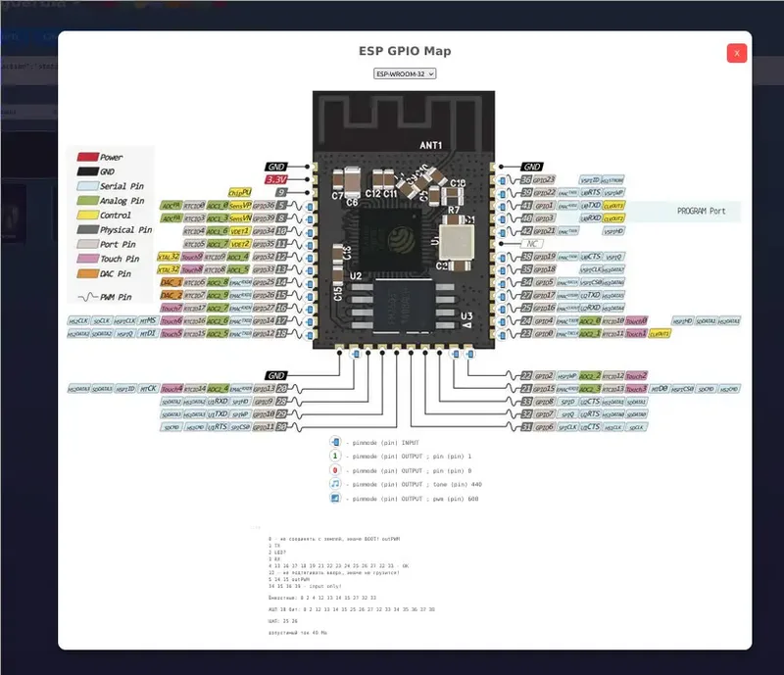Click the tone 440 music note icon

point(335,484)
